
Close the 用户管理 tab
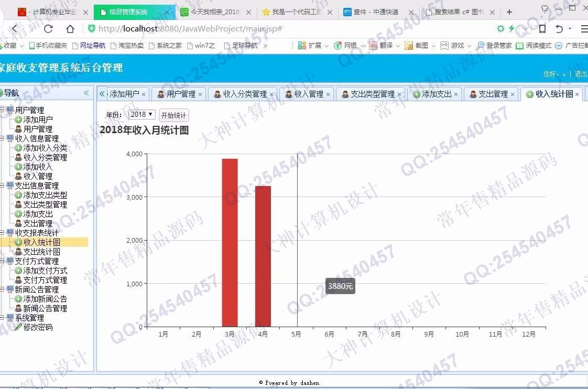tap(200, 94)
